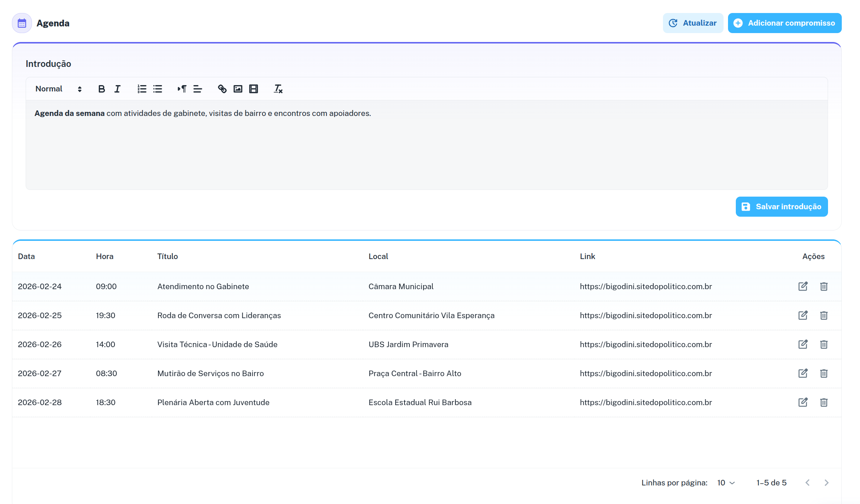
Task: Open the Linhas por página dropdown
Action: (x=725, y=482)
